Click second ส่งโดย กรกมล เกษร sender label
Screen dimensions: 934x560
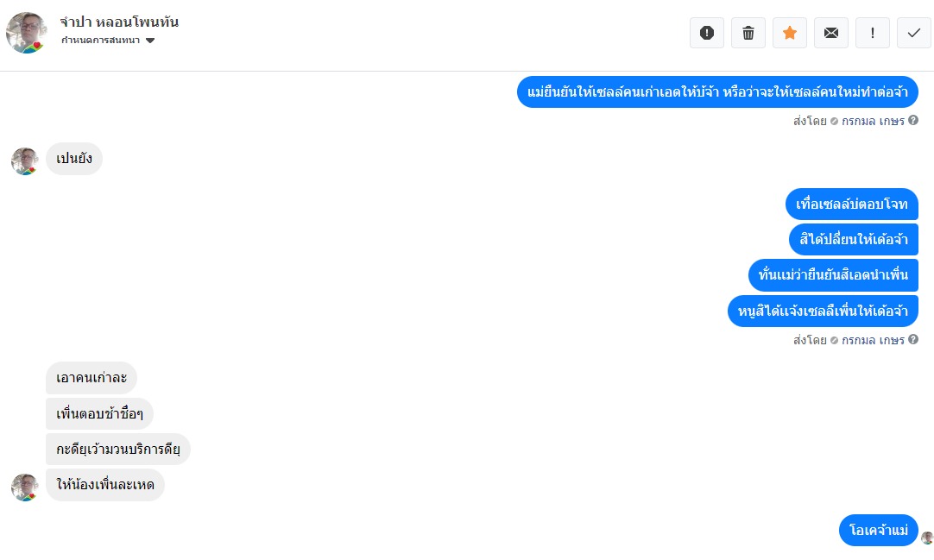click(849, 340)
